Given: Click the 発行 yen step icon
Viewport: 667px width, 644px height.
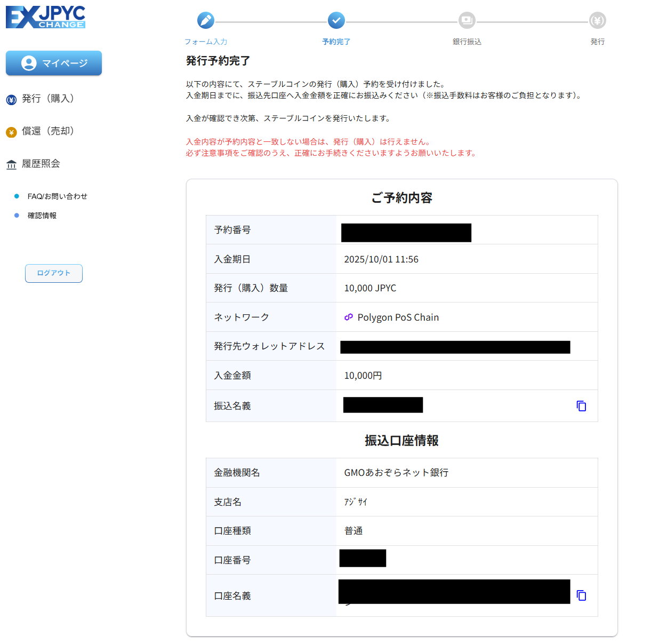Looking at the screenshot, I should (598, 20).
